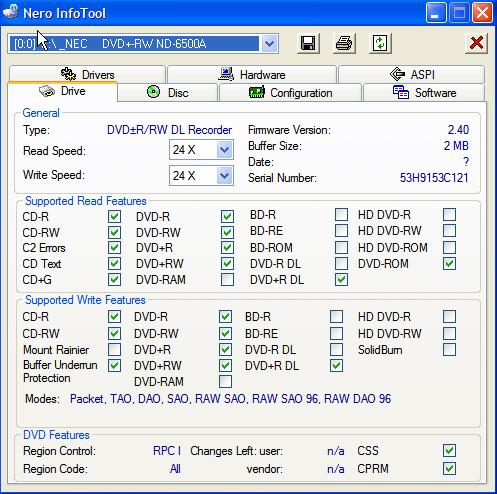Switch to the Drivers tab
Screen dimensions: 497x494
87,74
